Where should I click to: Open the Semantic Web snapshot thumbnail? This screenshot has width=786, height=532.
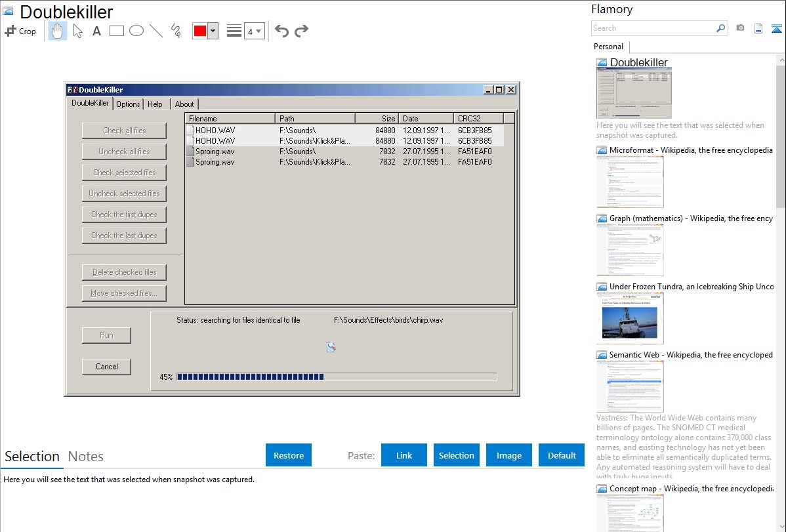[x=630, y=386]
